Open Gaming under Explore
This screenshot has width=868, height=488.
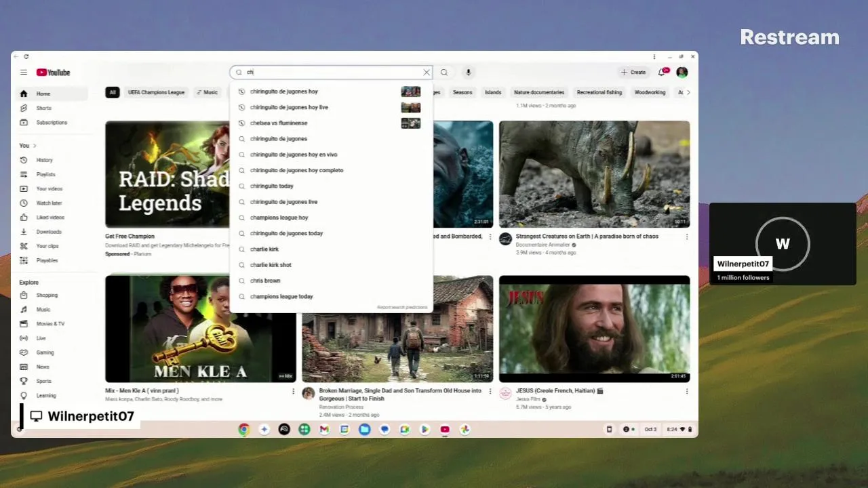52,352
